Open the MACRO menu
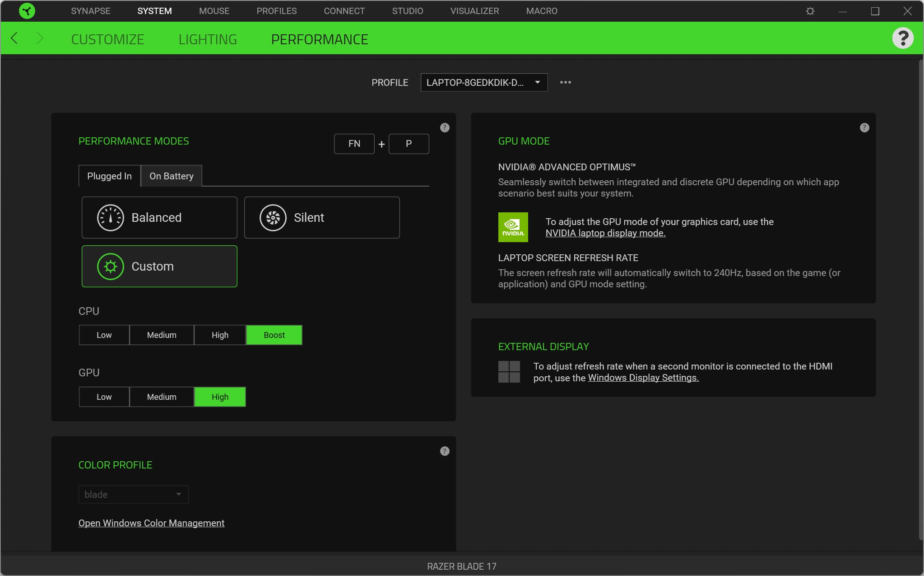The width and height of the screenshot is (924, 576). [x=542, y=11]
